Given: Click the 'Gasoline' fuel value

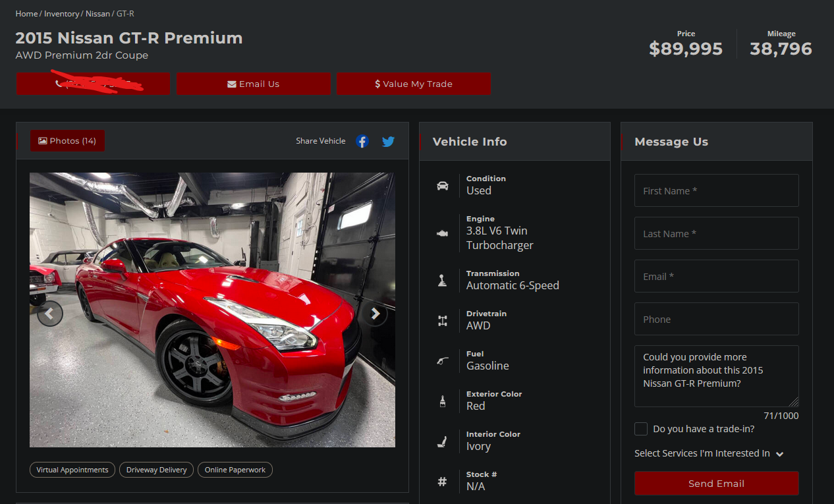Looking at the screenshot, I should click(487, 366).
